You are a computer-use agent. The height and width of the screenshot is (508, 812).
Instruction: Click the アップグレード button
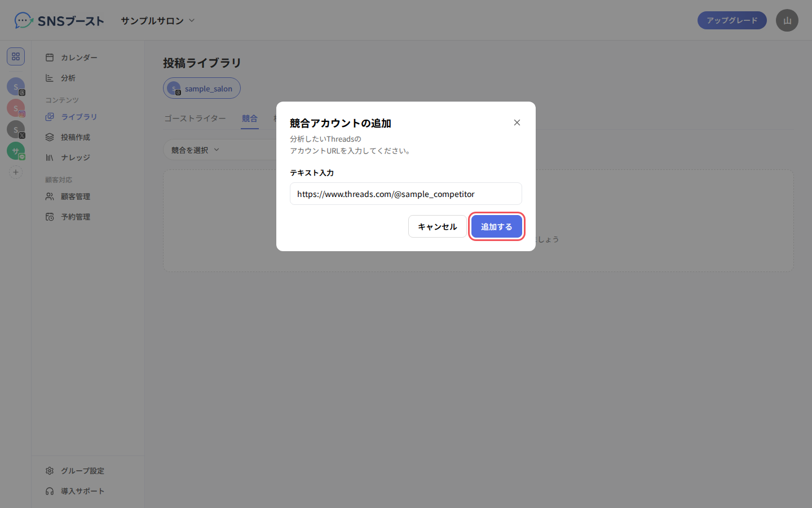(x=732, y=20)
